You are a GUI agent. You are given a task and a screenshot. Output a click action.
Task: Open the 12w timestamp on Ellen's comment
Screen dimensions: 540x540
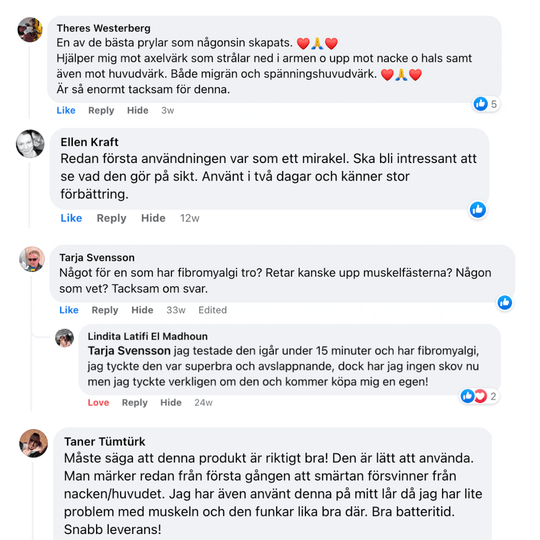(190, 218)
